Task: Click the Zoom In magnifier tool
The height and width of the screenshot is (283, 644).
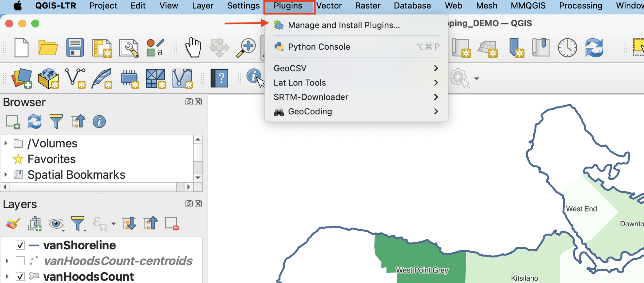Action: (x=246, y=48)
